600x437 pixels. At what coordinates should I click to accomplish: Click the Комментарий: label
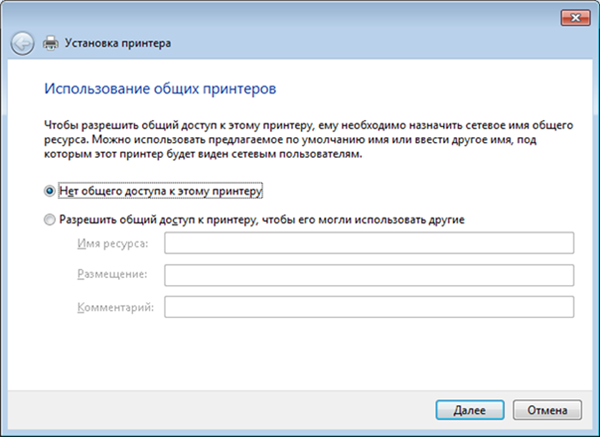coord(116,307)
